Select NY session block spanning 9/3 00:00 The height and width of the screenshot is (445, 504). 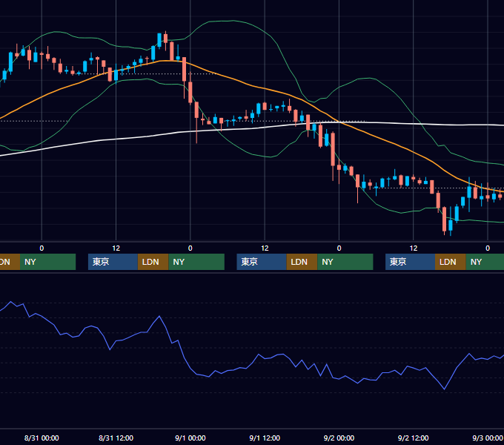(x=485, y=262)
